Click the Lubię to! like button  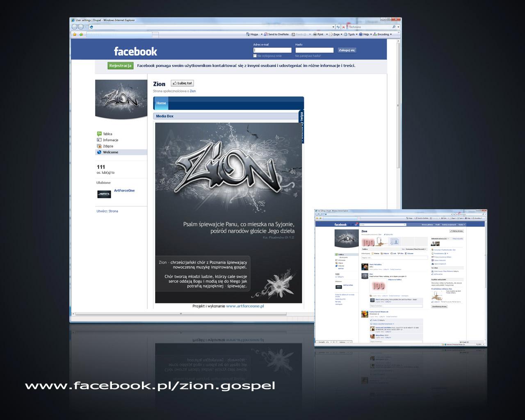pos(182,83)
